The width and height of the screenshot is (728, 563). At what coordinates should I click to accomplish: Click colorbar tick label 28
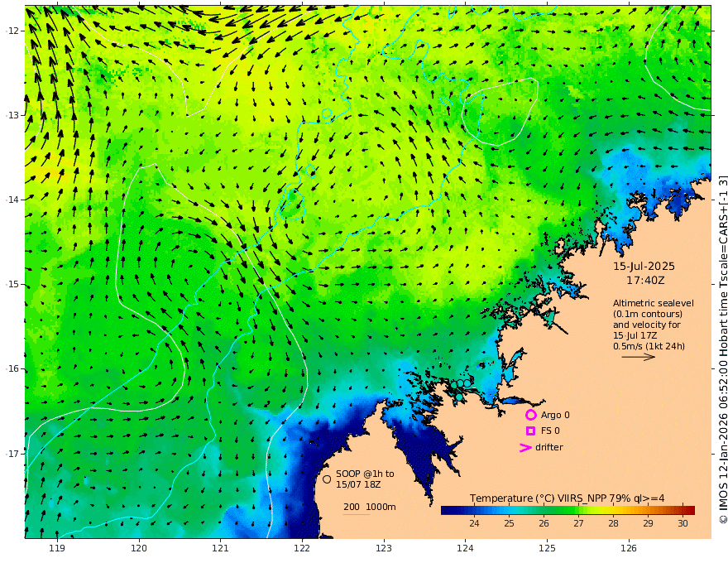[613, 523]
